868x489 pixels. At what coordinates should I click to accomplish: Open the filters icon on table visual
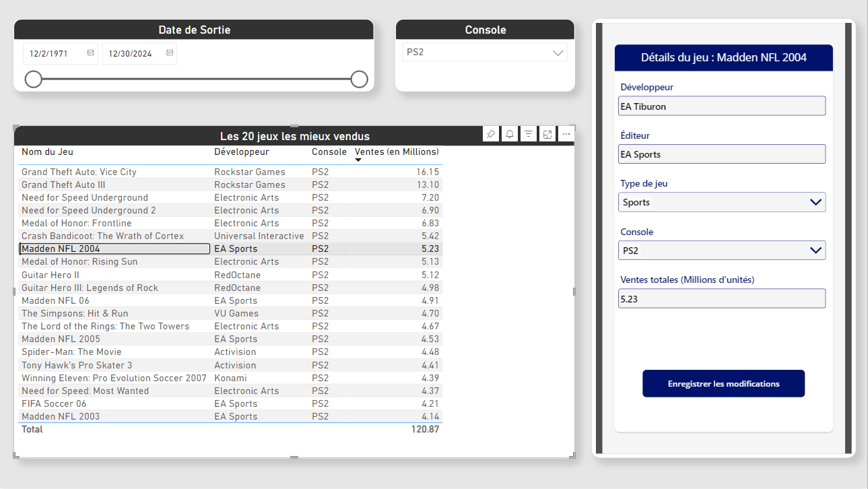(x=529, y=134)
